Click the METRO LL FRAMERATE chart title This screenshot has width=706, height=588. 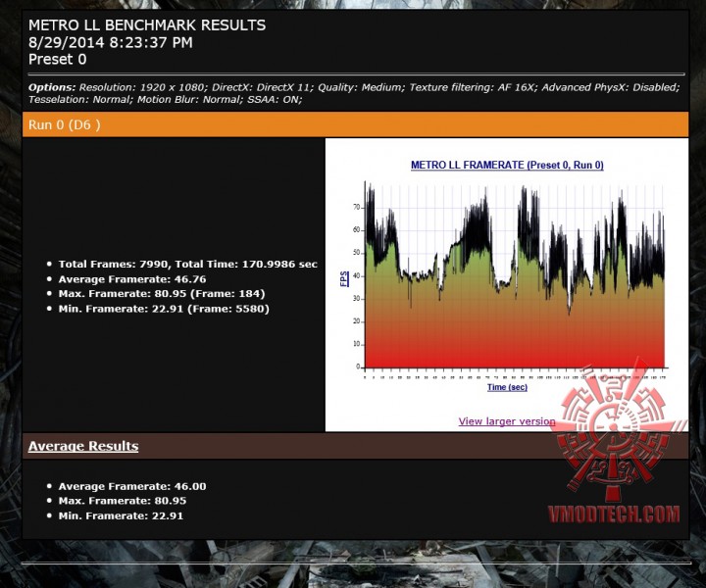(507, 165)
